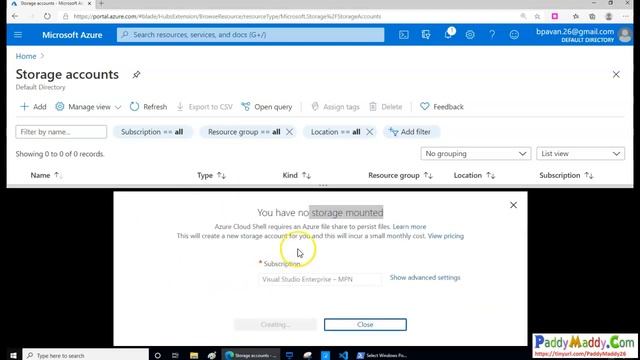Open the Learn more link
Image resolution: width=640 pixels, height=360 pixels.
coord(409,227)
